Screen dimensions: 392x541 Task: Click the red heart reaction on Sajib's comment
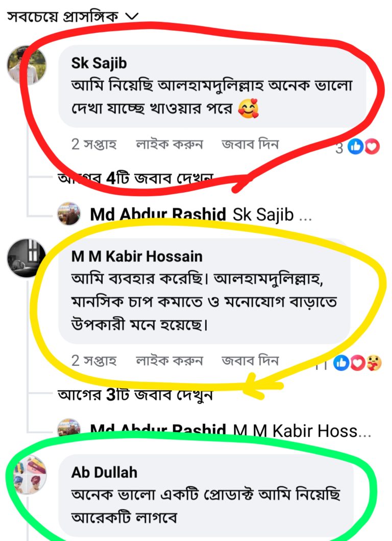372,147
